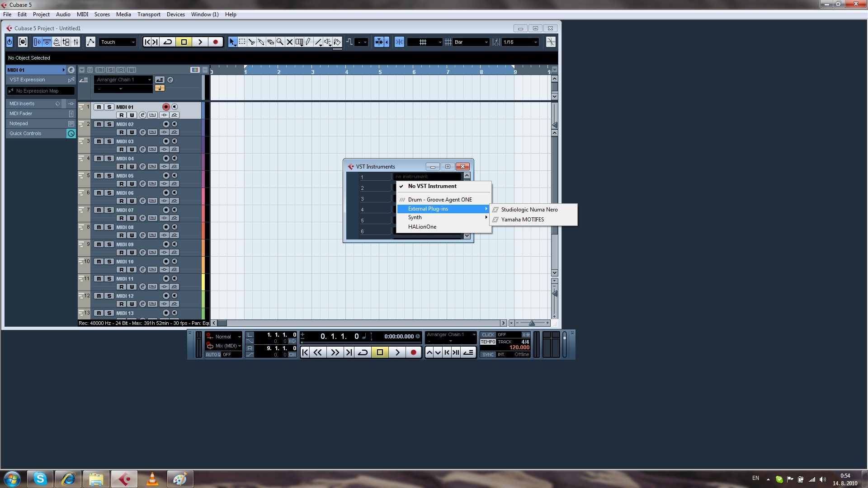Open the Quick Controls inspector section

(x=25, y=133)
